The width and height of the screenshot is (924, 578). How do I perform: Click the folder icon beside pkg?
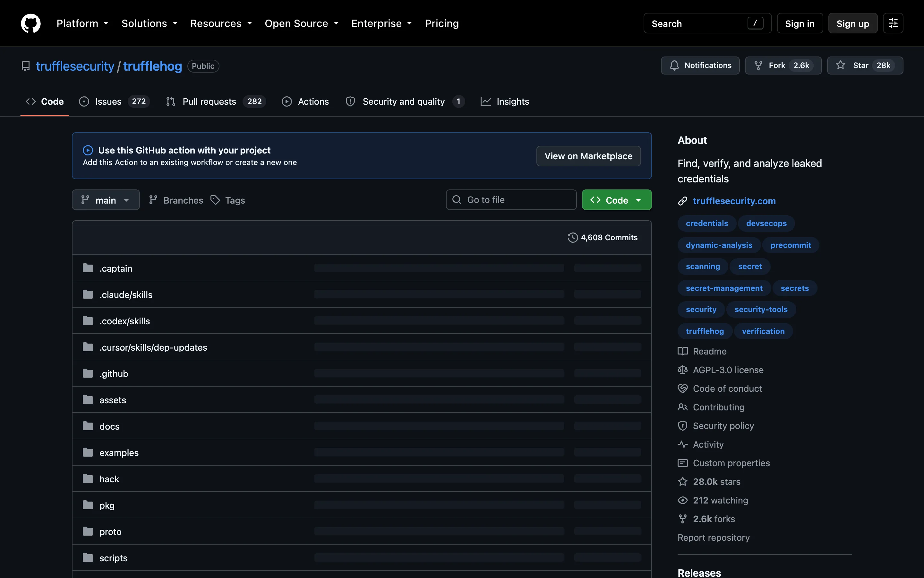(x=88, y=505)
